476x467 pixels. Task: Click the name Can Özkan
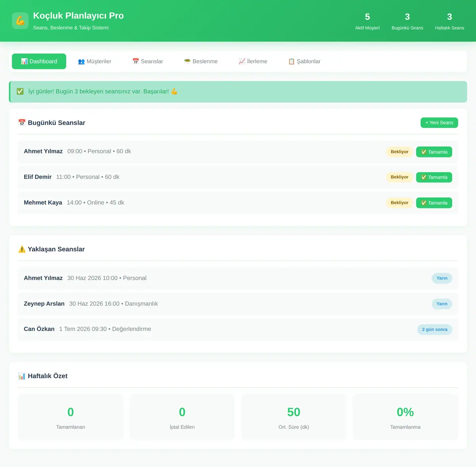pos(39,329)
